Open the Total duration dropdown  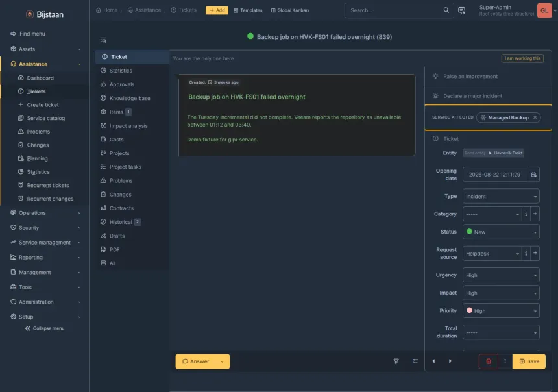[x=501, y=332]
